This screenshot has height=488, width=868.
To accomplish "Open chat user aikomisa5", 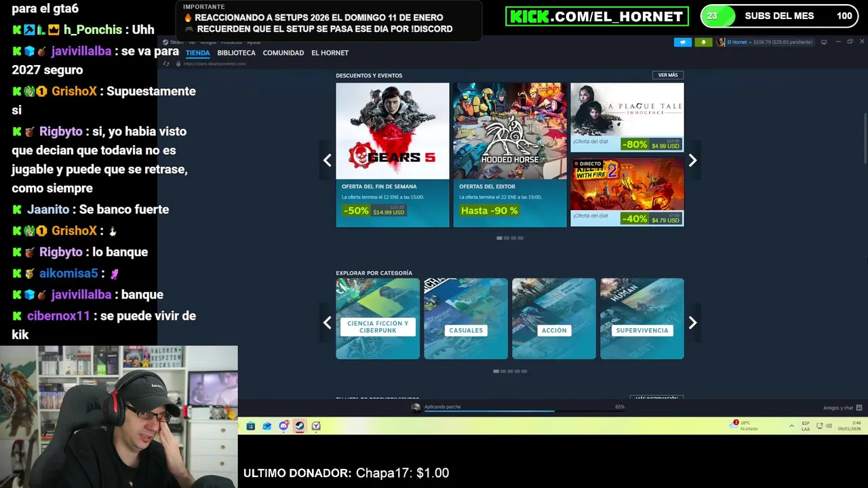I will pos(68,273).
